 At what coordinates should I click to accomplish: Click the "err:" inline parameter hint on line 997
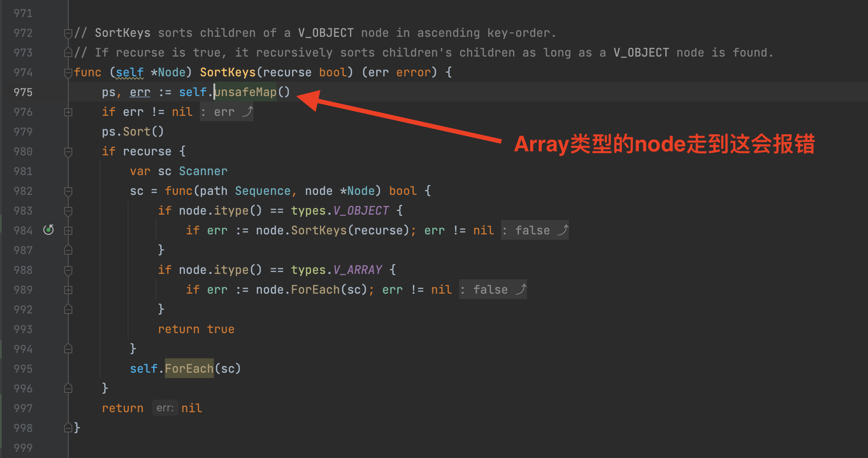point(164,408)
